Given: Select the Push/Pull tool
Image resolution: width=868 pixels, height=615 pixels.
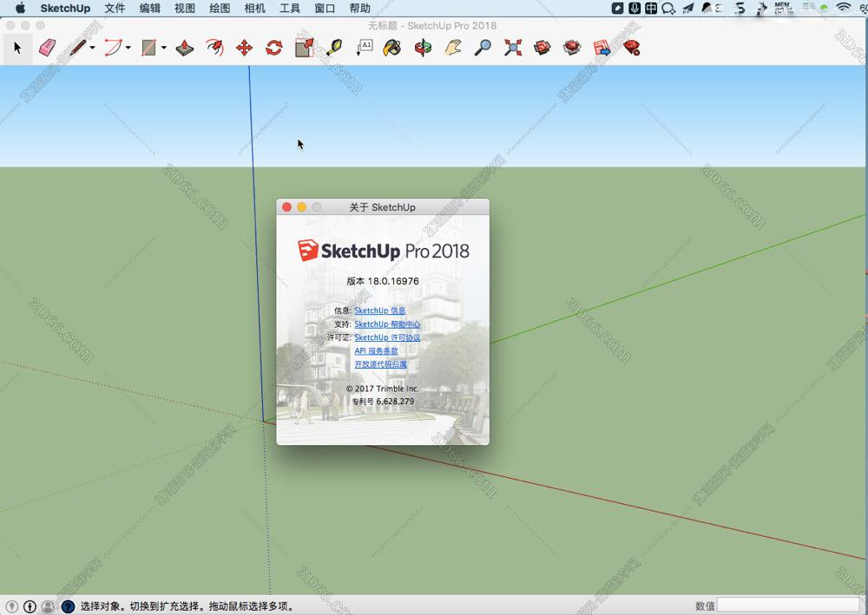Looking at the screenshot, I should click(184, 48).
